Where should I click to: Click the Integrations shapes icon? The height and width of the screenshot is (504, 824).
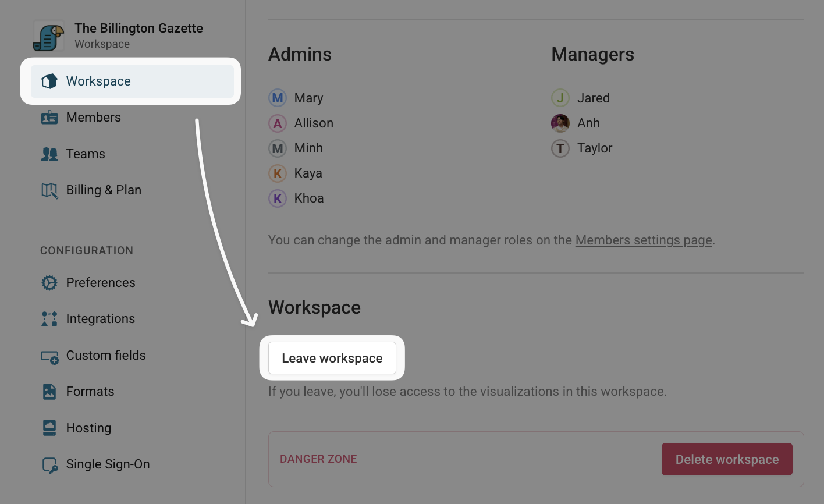click(49, 319)
